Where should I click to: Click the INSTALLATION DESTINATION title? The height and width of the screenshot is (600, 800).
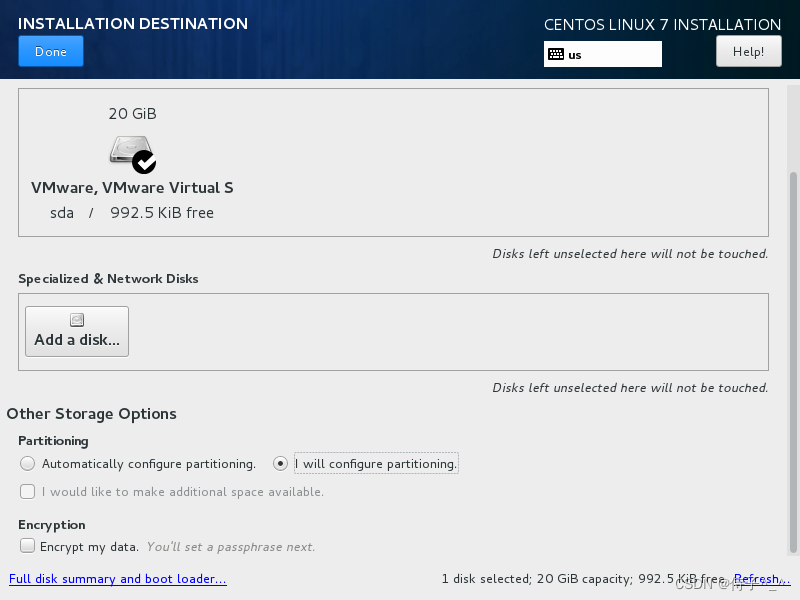(x=133, y=23)
